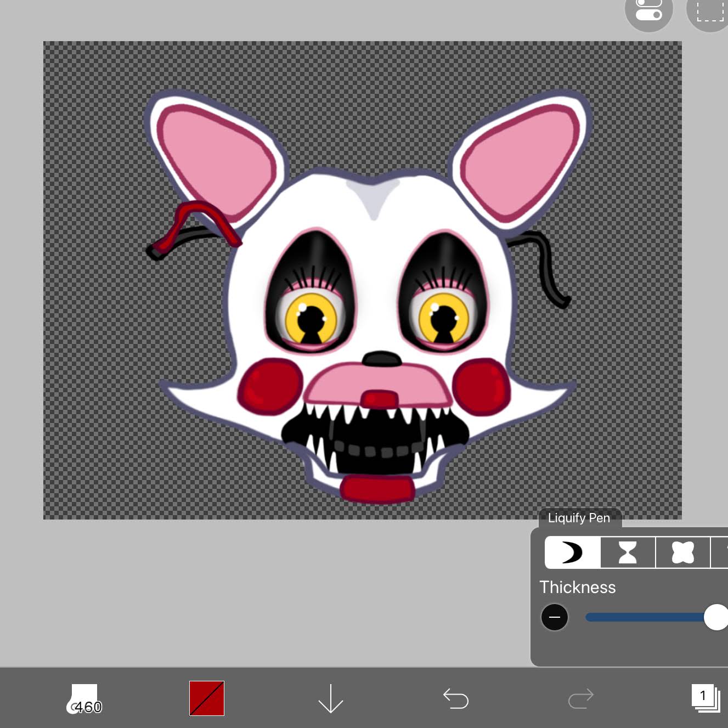Click the left yellow eye on the canvas
The height and width of the screenshot is (728, 728).
coord(311,319)
